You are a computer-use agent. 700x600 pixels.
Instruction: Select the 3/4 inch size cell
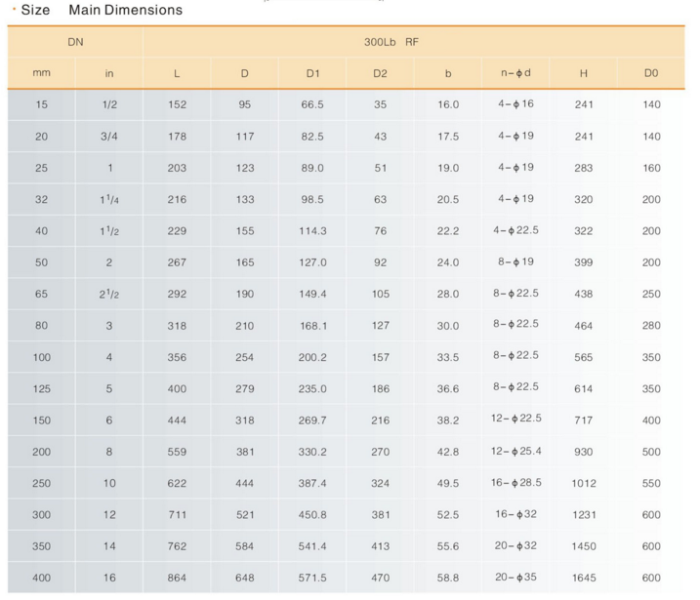109,137
